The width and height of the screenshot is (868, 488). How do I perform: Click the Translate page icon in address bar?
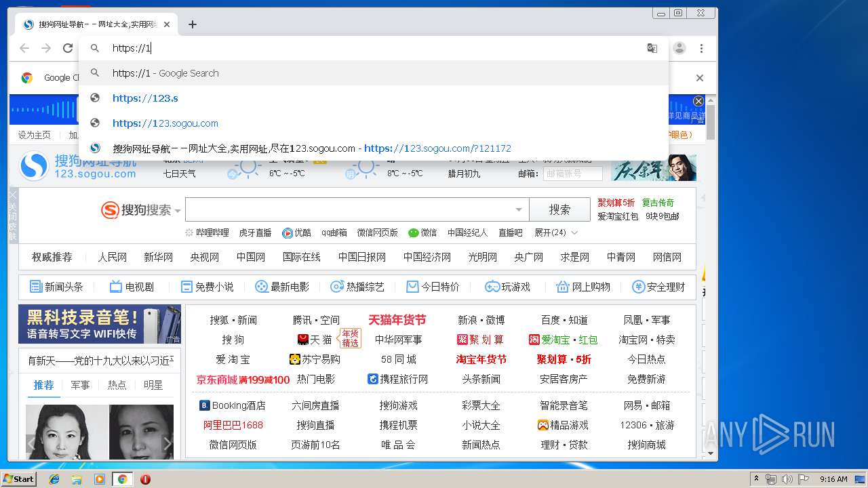pos(652,48)
